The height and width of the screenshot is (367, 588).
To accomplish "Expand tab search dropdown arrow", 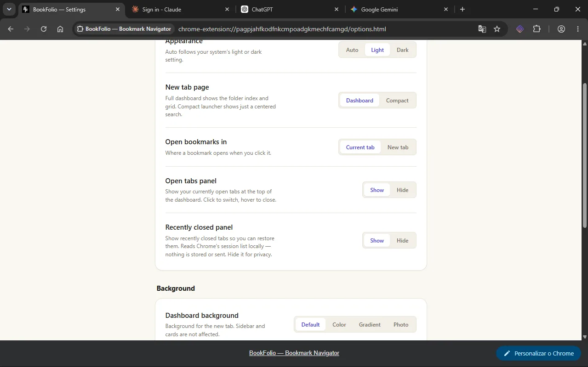I will (9, 9).
